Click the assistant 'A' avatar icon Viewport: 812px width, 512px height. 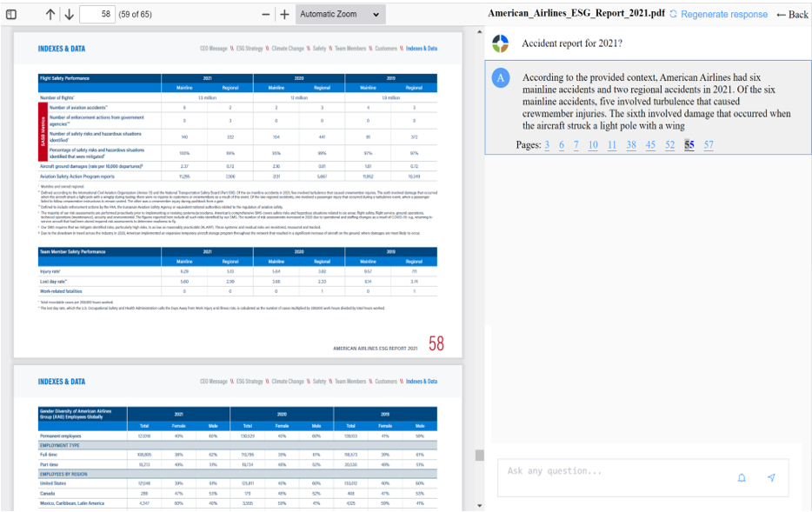[x=500, y=77]
